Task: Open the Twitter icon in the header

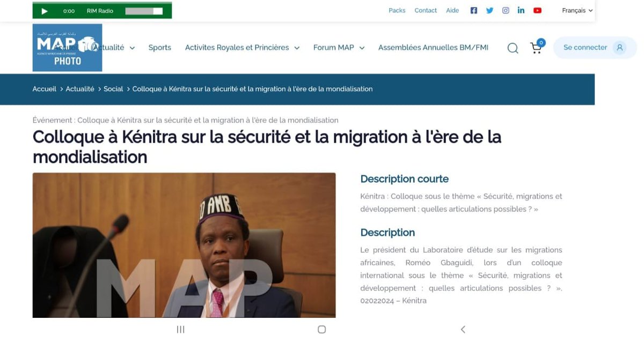Action: point(489,10)
